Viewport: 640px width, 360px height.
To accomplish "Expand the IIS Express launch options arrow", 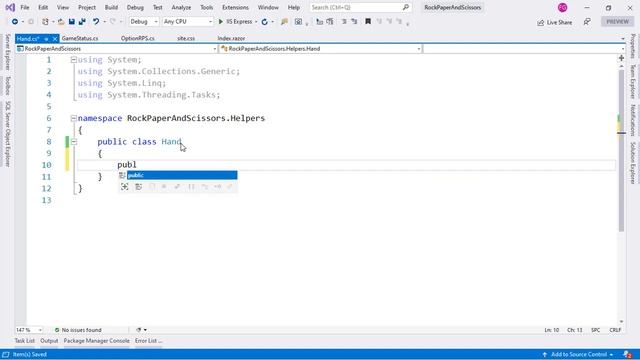I will 256,22.
